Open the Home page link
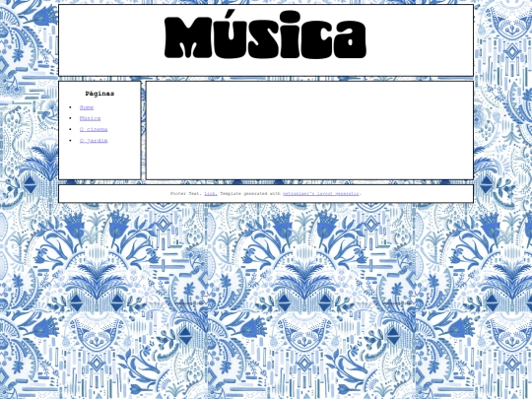Viewport: 532px width, 399px height. pos(87,107)
